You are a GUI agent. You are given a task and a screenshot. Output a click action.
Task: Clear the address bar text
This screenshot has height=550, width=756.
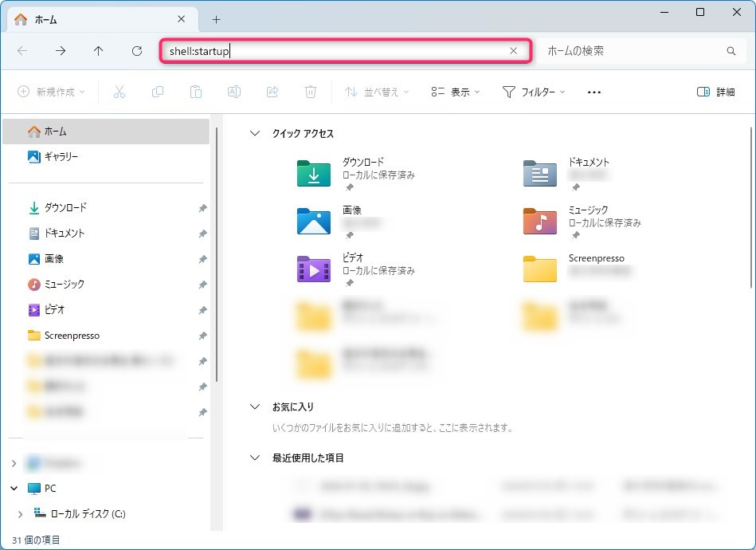(x=514, y=51)
